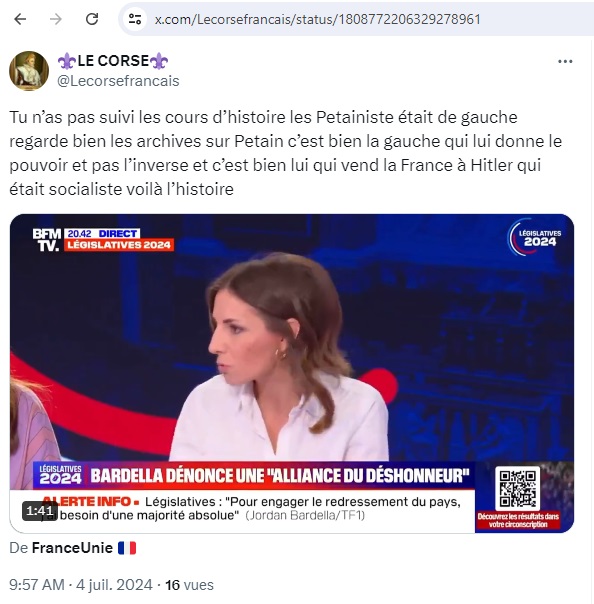Click the QR code in the video

coord(517,488)
